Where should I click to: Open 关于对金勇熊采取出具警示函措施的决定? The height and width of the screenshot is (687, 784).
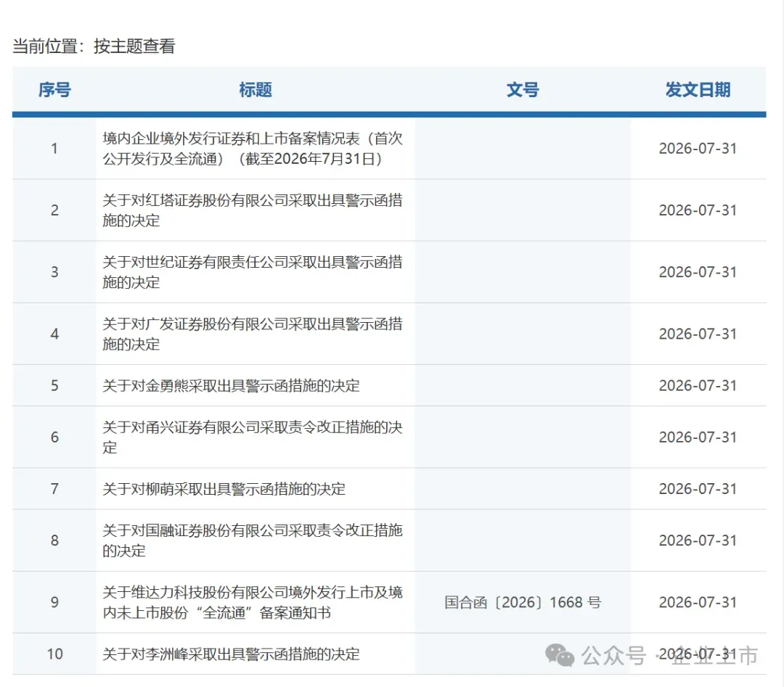[x=231, y=386]
